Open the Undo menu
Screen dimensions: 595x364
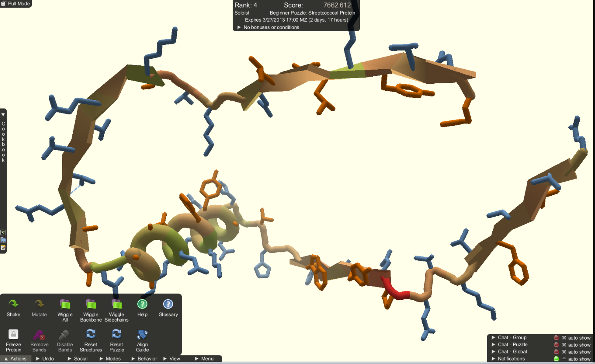(45, 358)
